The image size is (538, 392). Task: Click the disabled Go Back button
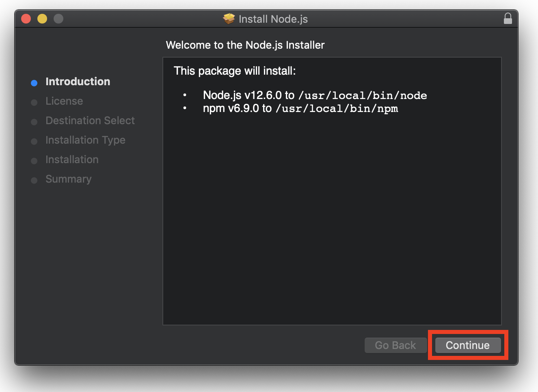[x=395, y=345]
